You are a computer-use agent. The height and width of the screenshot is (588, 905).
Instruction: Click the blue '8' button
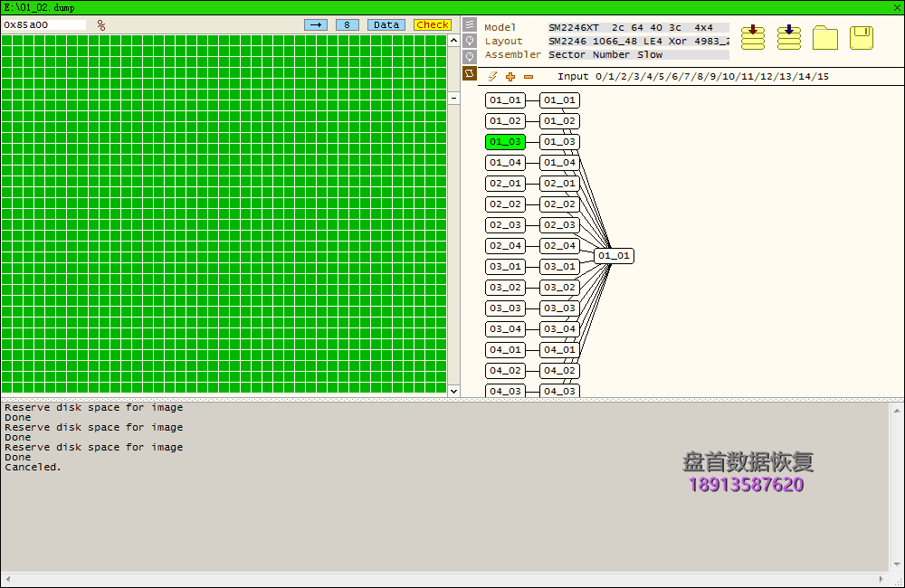click(x=347, y=24)
